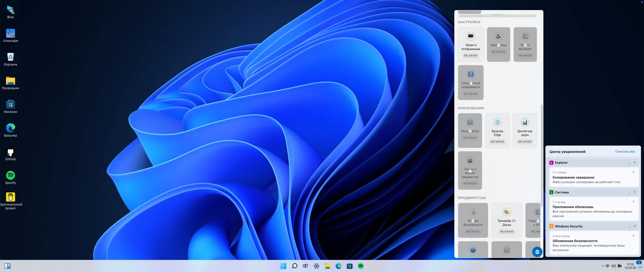Click the Widgets icon on taskbar

(x=8, y=266)
